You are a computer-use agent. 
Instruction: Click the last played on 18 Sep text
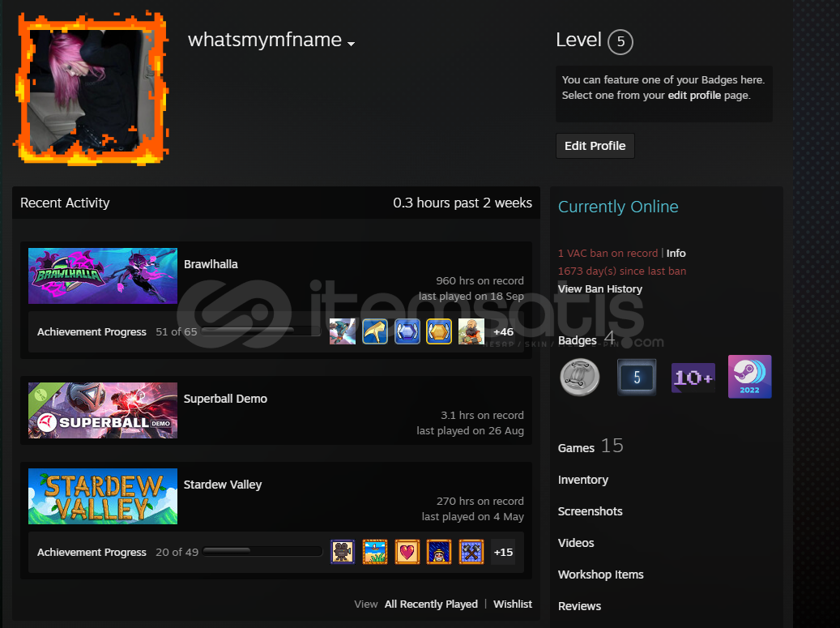(x=471, y=297)
